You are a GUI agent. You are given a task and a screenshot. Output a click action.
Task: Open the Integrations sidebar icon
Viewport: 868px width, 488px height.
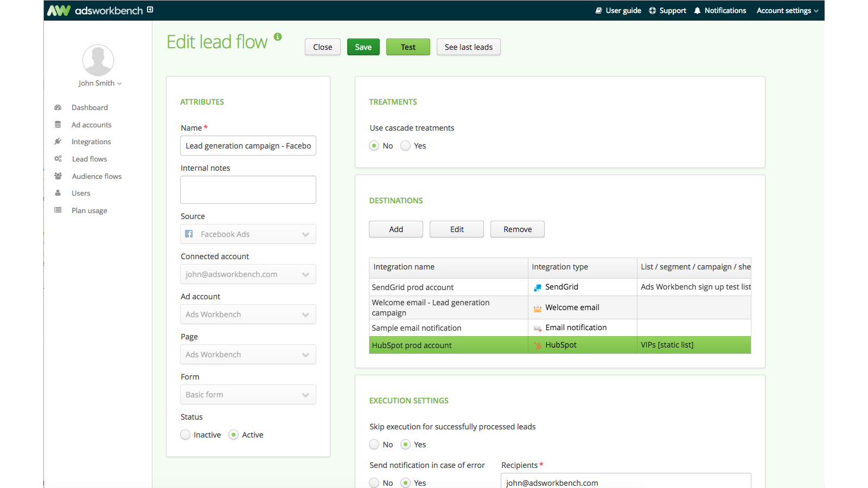[58, 142]
